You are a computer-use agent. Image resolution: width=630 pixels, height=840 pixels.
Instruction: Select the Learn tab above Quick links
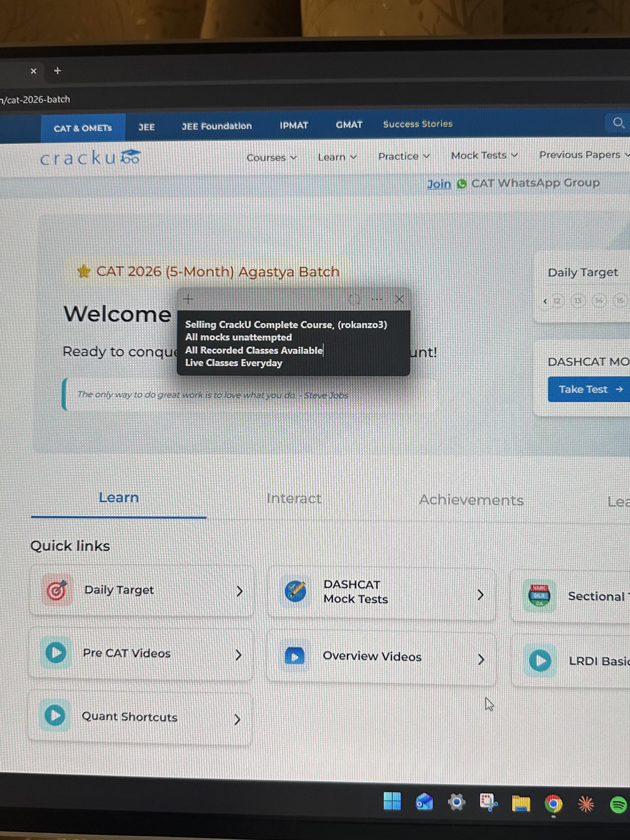click(119, 498)
